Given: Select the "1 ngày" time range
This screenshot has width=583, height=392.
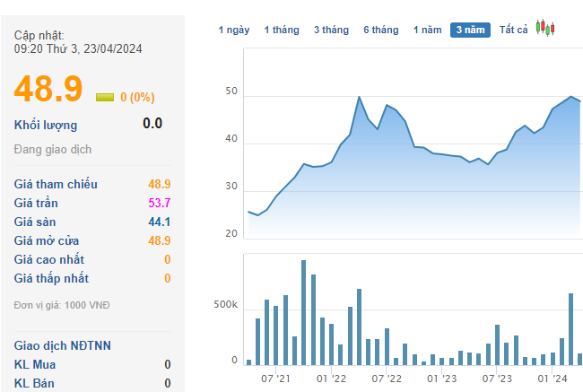Looking at the screenshot, I should [x=234, y=30].
